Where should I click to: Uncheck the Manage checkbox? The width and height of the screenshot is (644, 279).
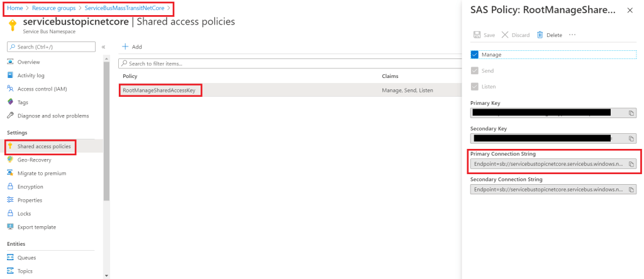(x=475, y=55)
